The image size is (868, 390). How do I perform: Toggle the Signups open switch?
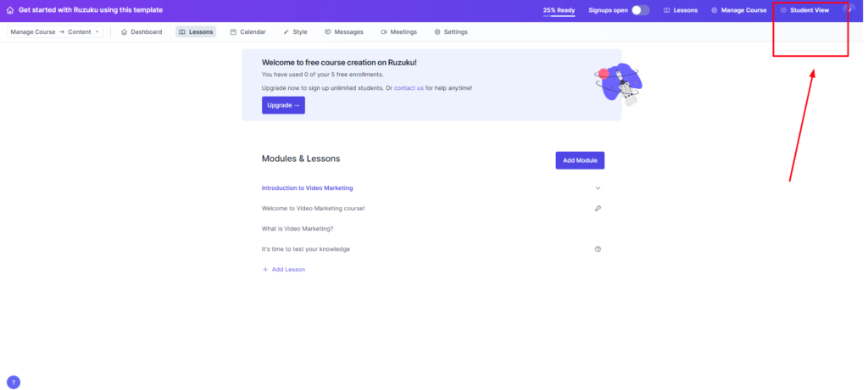pyautogui.click(x=640, y=10)
